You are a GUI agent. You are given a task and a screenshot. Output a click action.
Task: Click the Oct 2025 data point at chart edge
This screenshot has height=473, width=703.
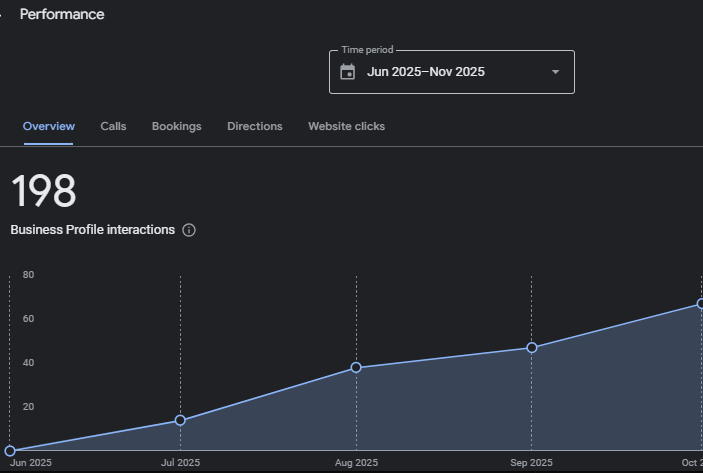[x=699, y=304]
